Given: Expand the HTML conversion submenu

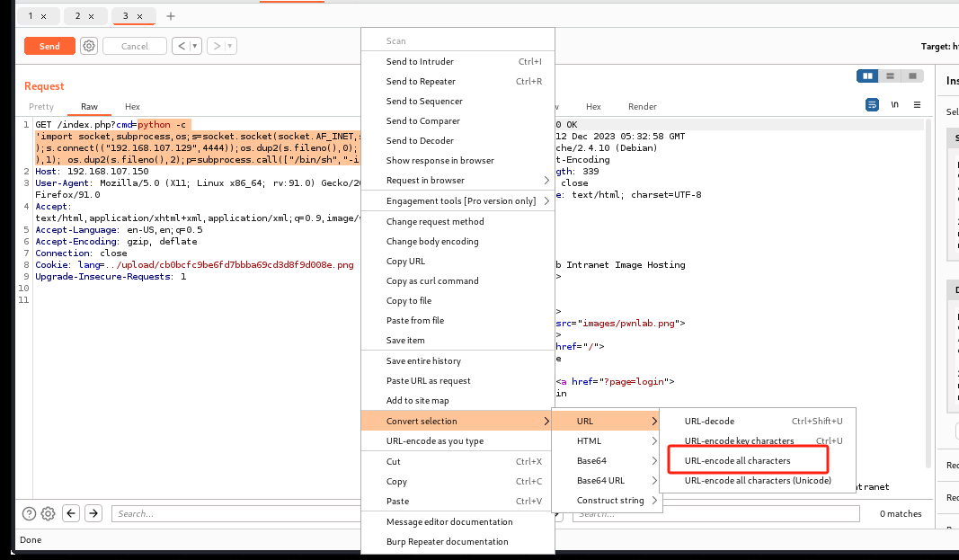Looking at the screenshot, I should [x=607, y=440].
